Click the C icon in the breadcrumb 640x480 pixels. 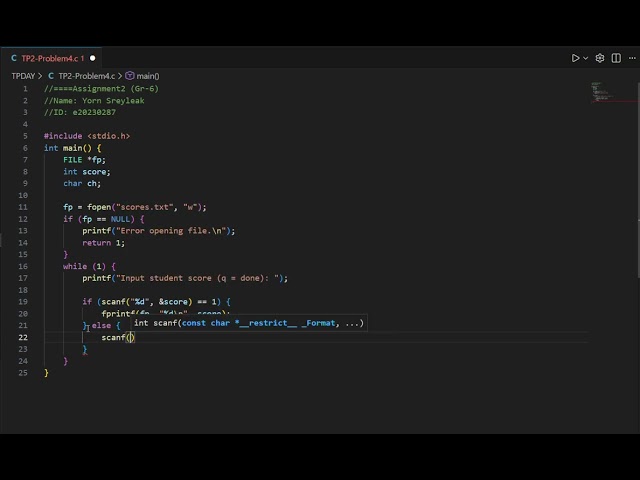pos(51,76)
